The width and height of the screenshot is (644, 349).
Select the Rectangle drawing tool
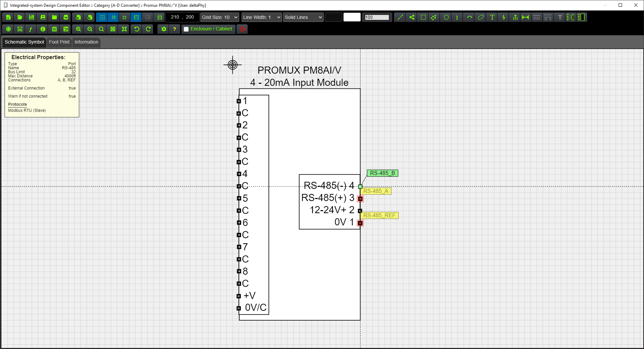[x=423, y=17]
